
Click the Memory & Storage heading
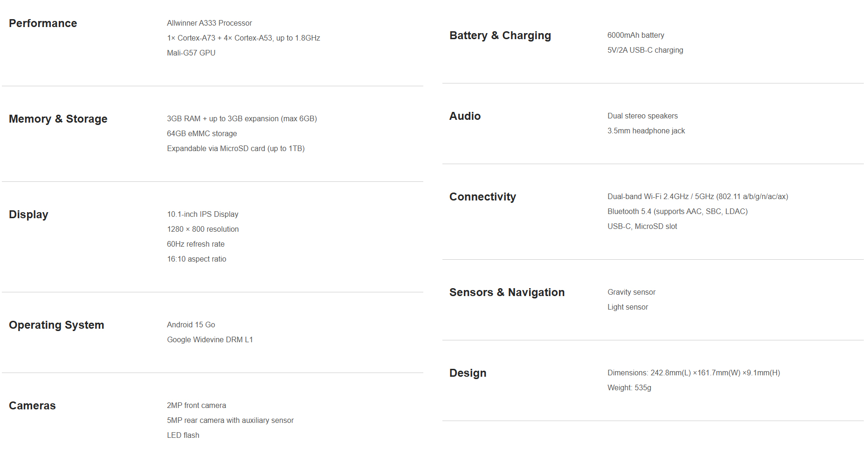tap(58, 119)
